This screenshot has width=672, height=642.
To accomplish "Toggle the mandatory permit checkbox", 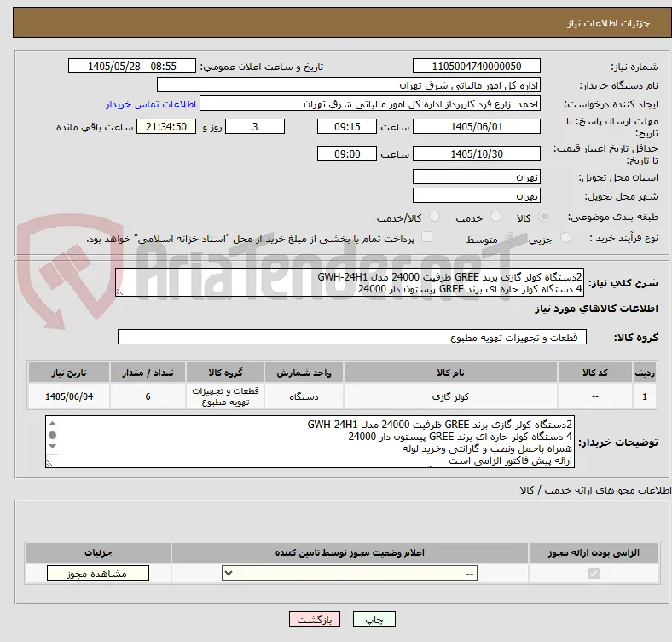I will click(594, 574).
